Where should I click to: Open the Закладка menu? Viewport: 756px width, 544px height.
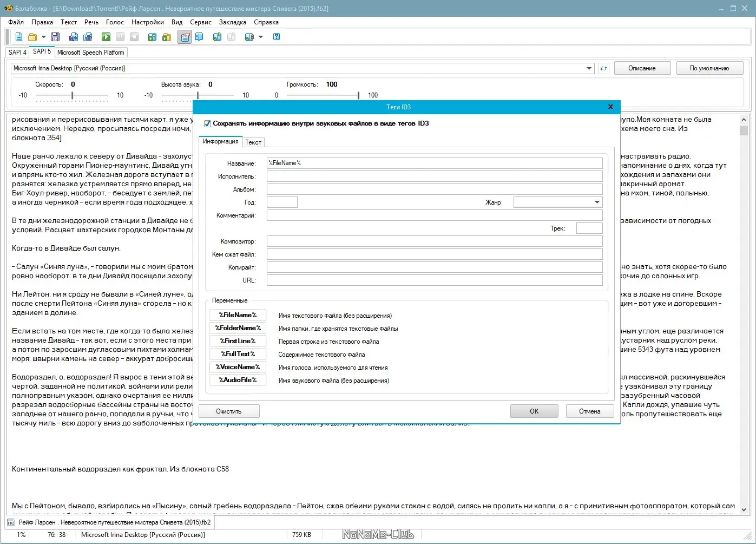[x=233, y=22]
